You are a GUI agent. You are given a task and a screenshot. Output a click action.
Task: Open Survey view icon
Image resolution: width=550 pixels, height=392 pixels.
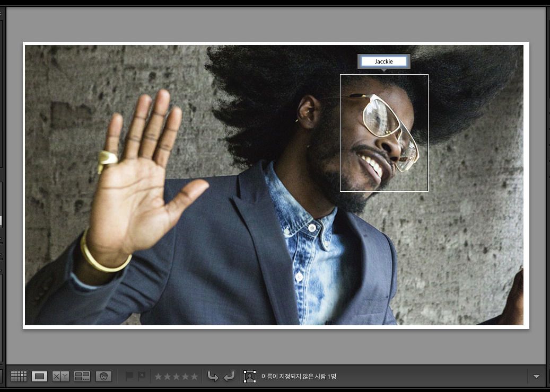[x=82, y=377]
